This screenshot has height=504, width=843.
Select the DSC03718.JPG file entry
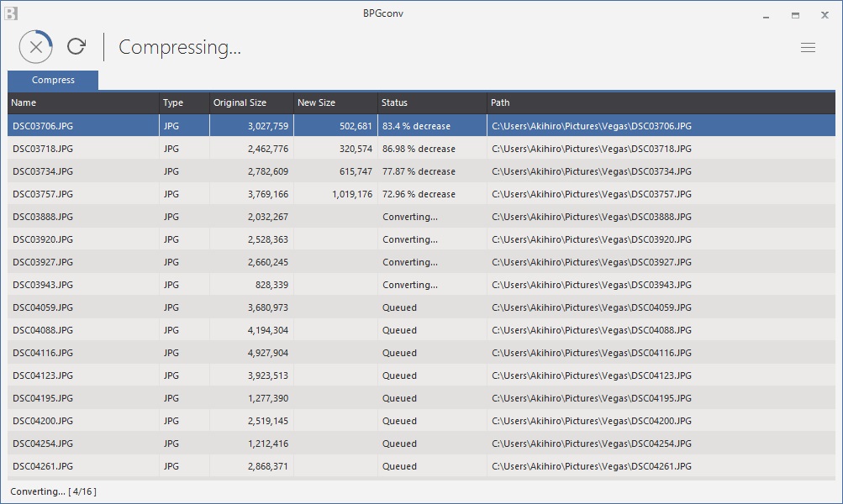click(x=43, y=149)
